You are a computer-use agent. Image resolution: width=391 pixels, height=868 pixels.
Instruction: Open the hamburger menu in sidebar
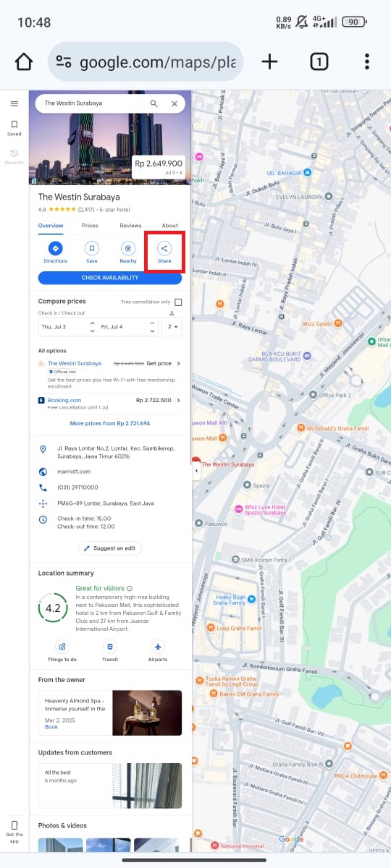[14, 103]
